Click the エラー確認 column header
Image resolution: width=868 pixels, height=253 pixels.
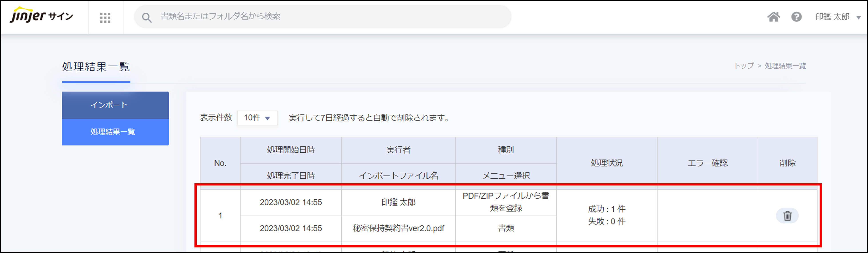(x=708, y=163)
